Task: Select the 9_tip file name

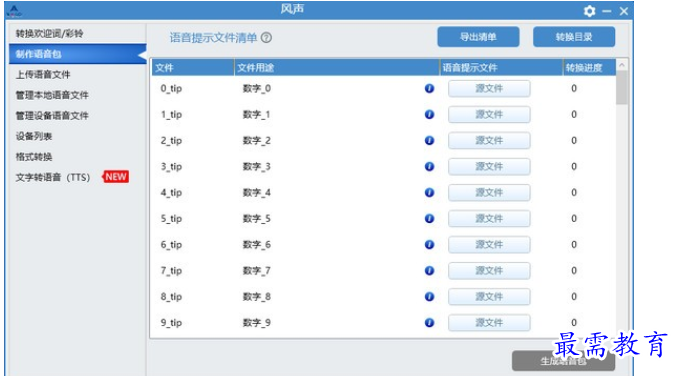Action: click(x=171, y=323)
